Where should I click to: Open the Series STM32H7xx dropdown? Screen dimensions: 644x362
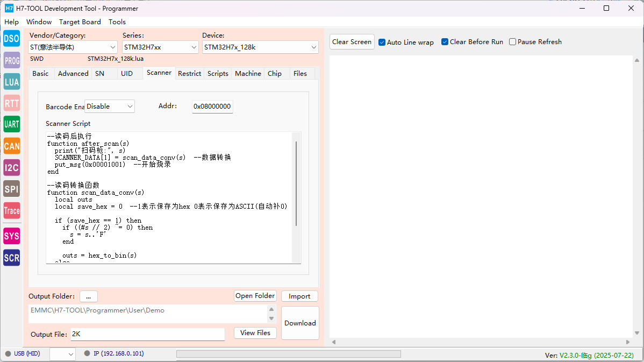pos(160,47)
